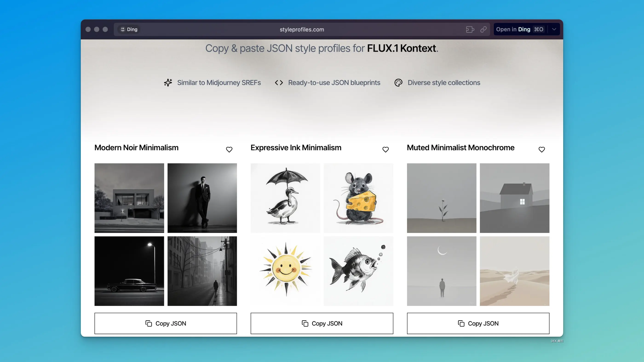Viewport: 644px width, 362px height.
Task: Open the smiling sun thumbnail
Action: tap(285, 271)
